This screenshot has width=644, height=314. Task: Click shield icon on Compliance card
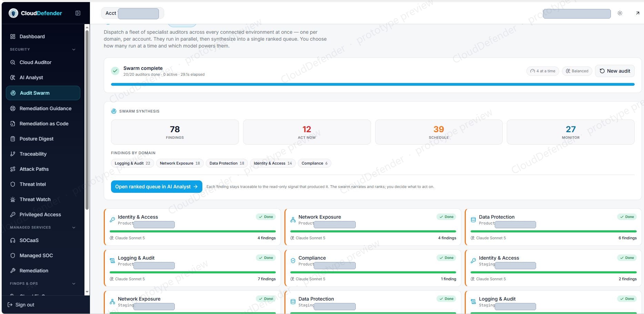pyautogui.click(x=293, y=261)
